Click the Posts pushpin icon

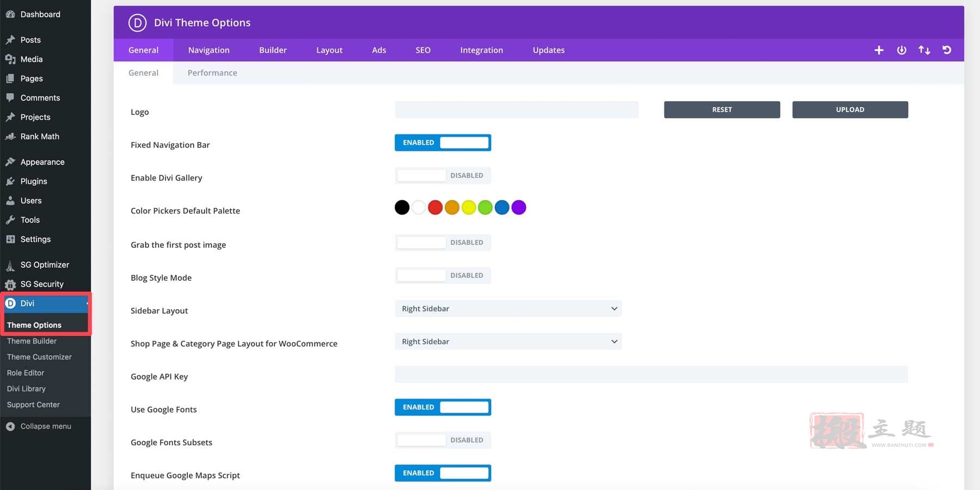(x=10, y=40)
